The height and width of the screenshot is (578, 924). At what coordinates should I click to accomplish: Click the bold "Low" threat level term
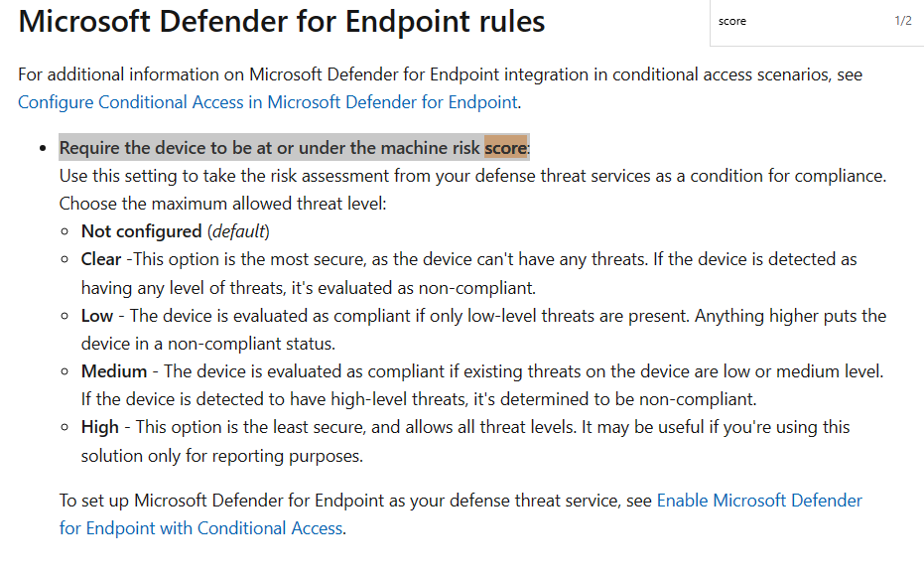(96, 316)
